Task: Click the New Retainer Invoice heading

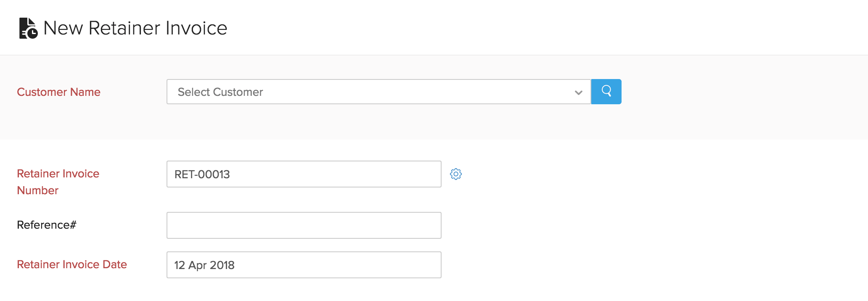Action: [135, 28]
